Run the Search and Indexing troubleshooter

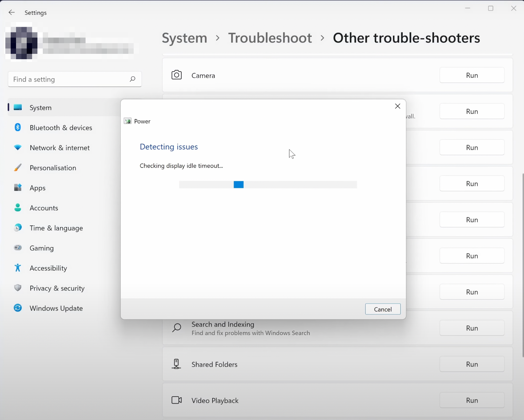(472, 328)
